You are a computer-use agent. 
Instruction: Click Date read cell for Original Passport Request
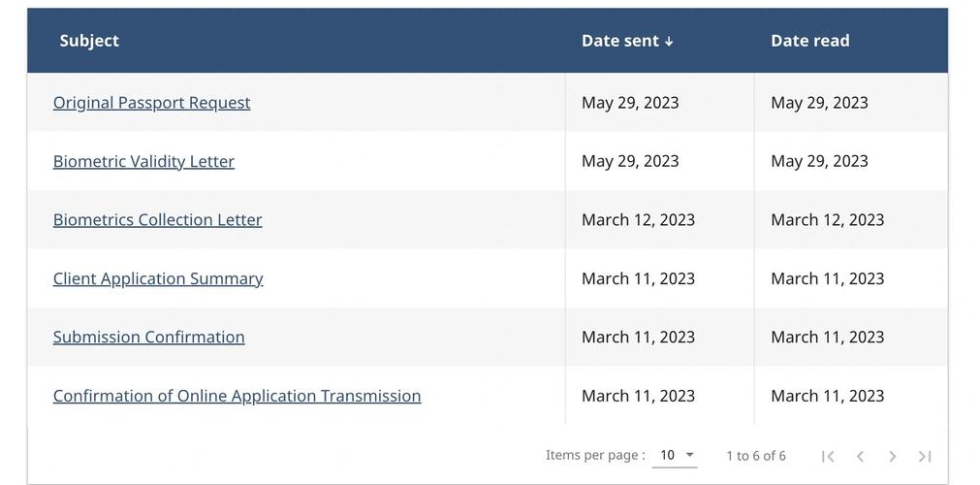click(819, 103)
